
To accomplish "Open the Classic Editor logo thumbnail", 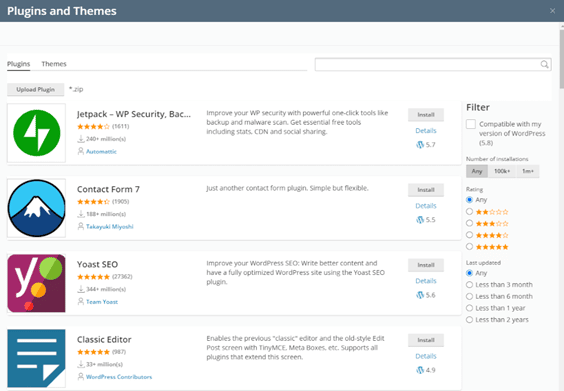I will pos(36,358).
